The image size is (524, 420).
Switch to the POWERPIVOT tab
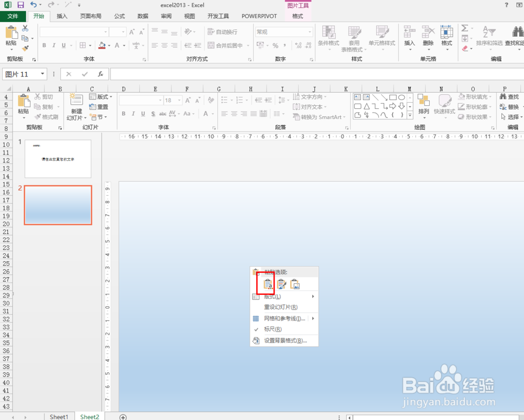point(259,16)
